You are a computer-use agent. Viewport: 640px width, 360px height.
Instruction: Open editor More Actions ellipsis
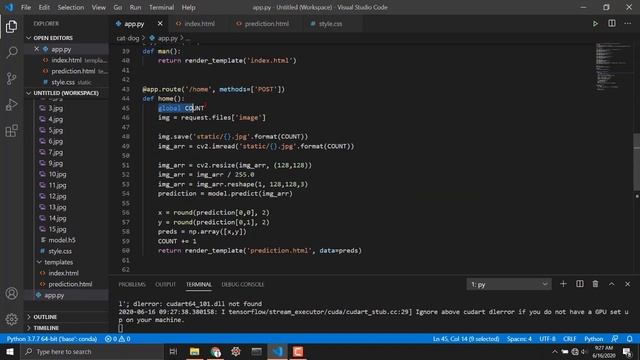(627, 24)
